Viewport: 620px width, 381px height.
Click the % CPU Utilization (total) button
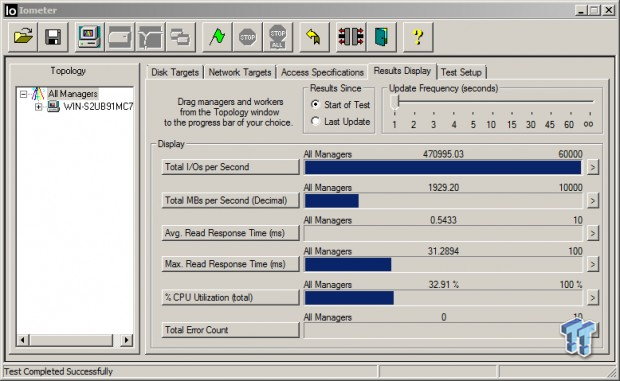pos(230,297)
